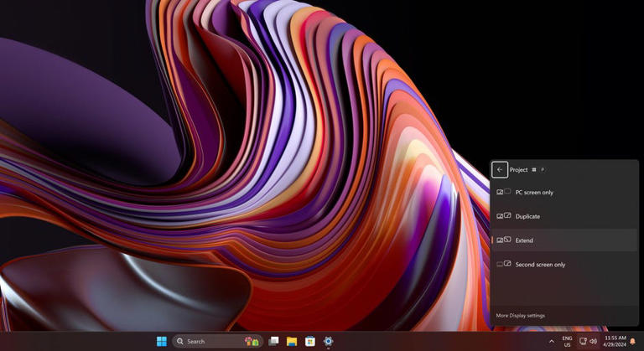The height and width of the screenshot is (351, 644).
Task: Launch File Explorer from taskbar
Action: tap(292, 341)
